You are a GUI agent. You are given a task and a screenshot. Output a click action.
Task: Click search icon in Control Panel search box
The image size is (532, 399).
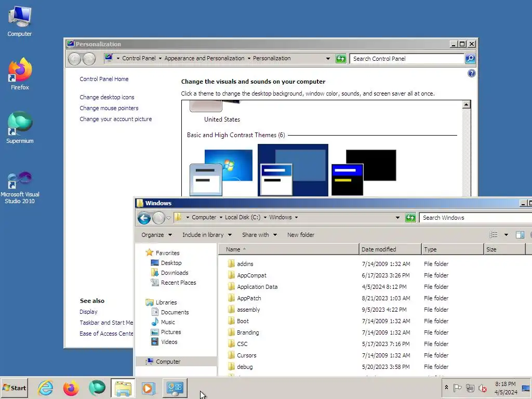coord(470,58)
